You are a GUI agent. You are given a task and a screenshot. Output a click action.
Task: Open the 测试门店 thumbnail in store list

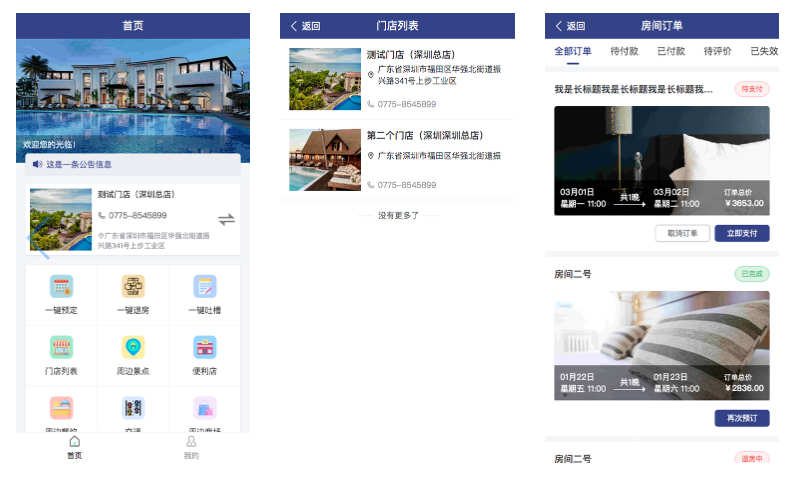[x=325, y=79]
